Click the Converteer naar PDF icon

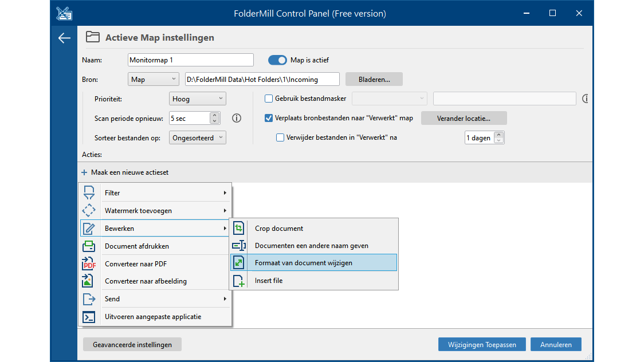pos(89,264)
